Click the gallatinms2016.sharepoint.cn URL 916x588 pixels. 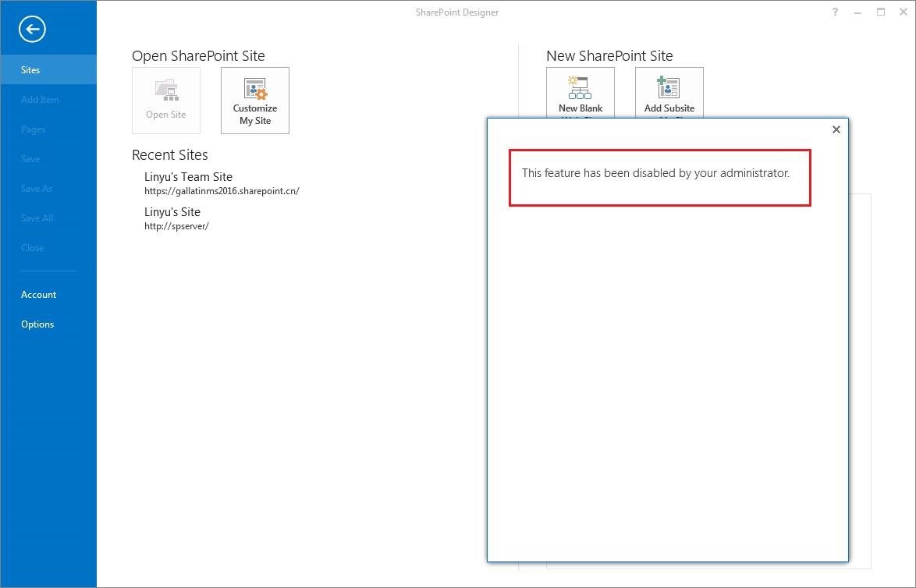point(222,191)
